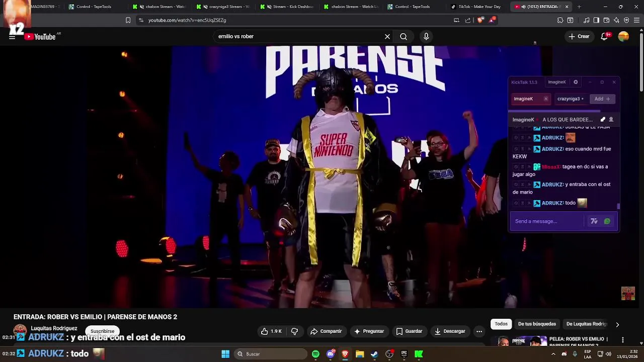This screenshot has width=644, height=362.
Task: Select the youtube.com address bar URL
Action: [x=187, y=20]
